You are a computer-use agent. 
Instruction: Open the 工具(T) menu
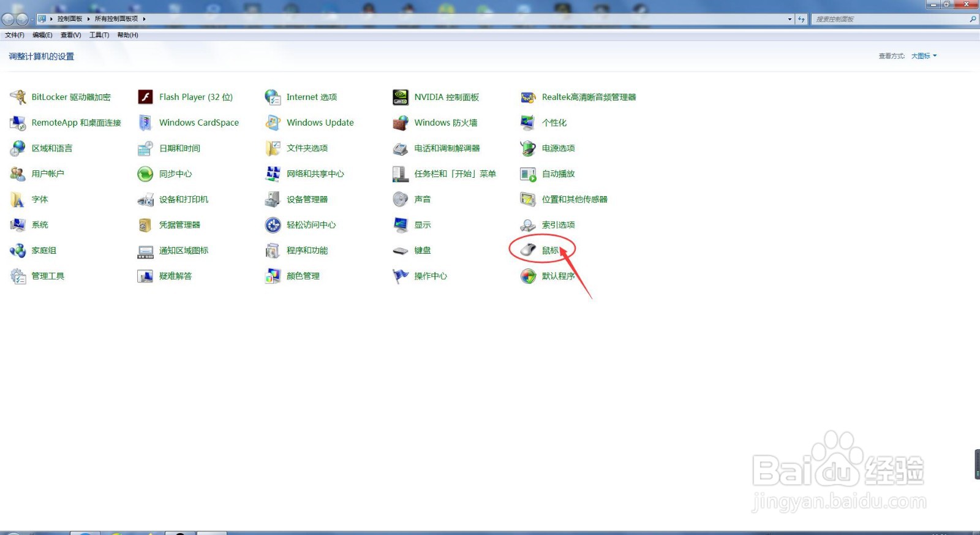point(99,35)
